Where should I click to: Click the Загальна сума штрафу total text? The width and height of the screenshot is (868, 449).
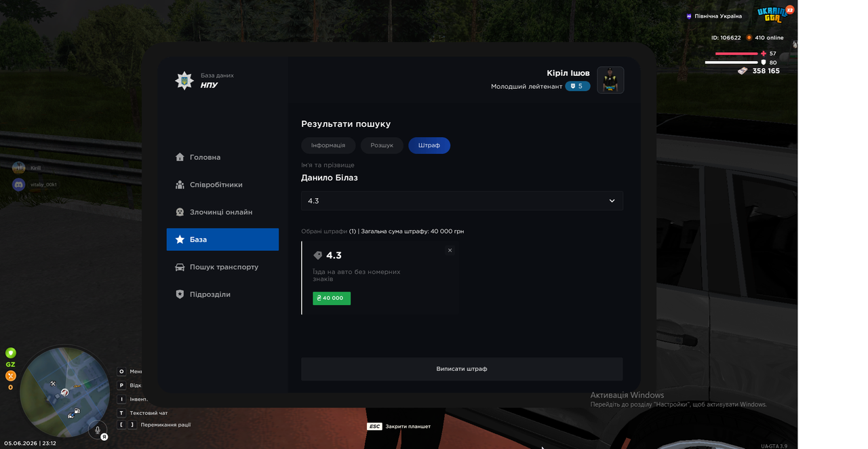coord(413,231)
